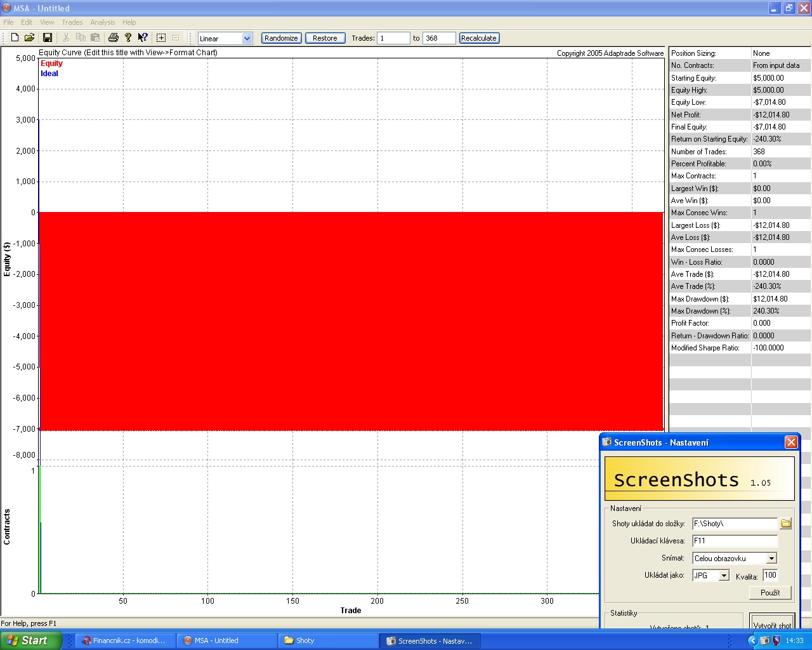Click the Restore button
The width and height of the screenshot is (812, 650).
[325, 38]
